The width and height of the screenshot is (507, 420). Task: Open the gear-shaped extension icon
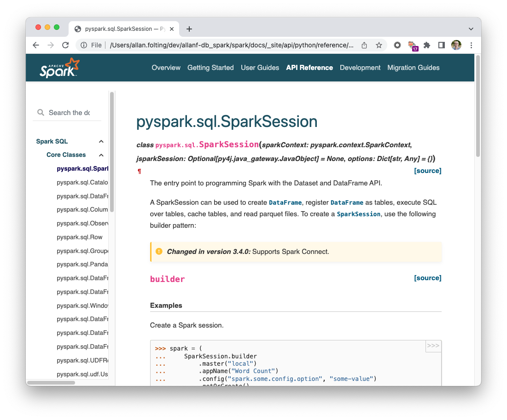tap(397, 45)
